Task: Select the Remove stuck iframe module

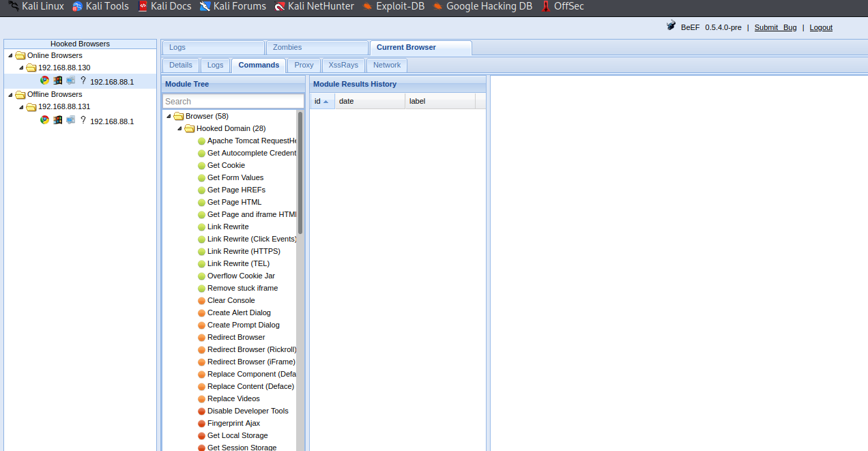Action: click(x=242, y=288)
